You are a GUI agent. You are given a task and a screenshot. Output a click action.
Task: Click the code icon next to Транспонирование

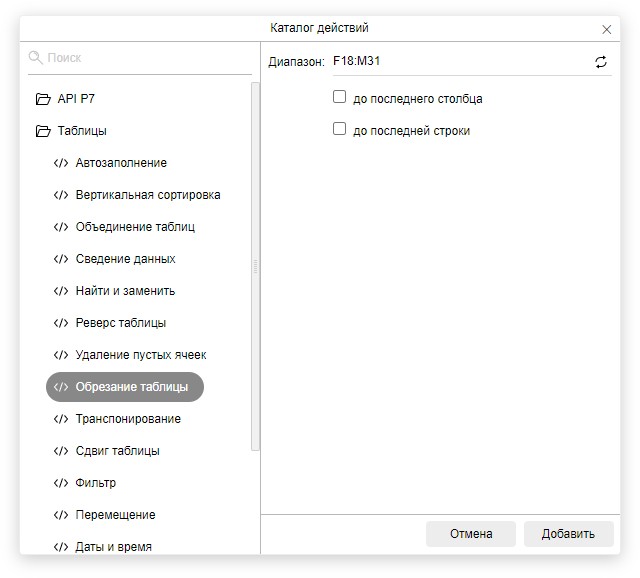tap(61, 419)
